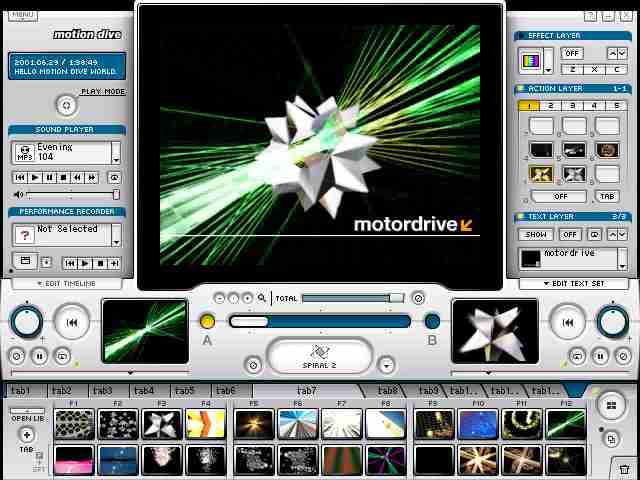640x480 pixels.
Task: Click the magnifier zoom icon
Action: coord(262,298)
